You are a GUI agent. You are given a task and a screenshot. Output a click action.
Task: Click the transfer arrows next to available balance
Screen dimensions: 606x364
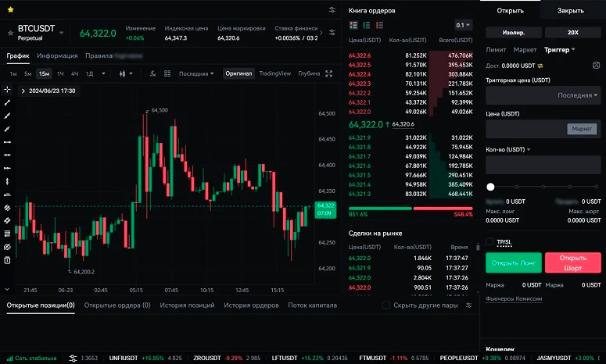click(540, 66)
